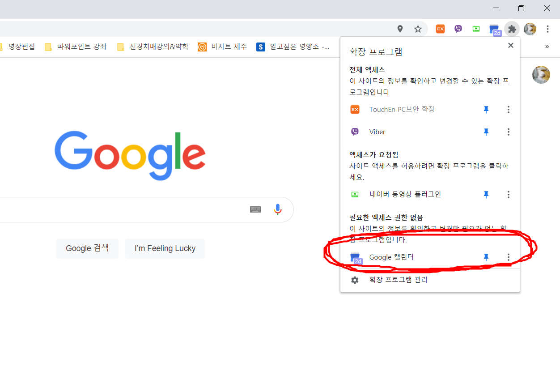Viewport: 560px width, 392px height.
Task: Open the 신경치매강의&약학 bookmark folder
Action: pyautogui.click(x=153, y=47)
